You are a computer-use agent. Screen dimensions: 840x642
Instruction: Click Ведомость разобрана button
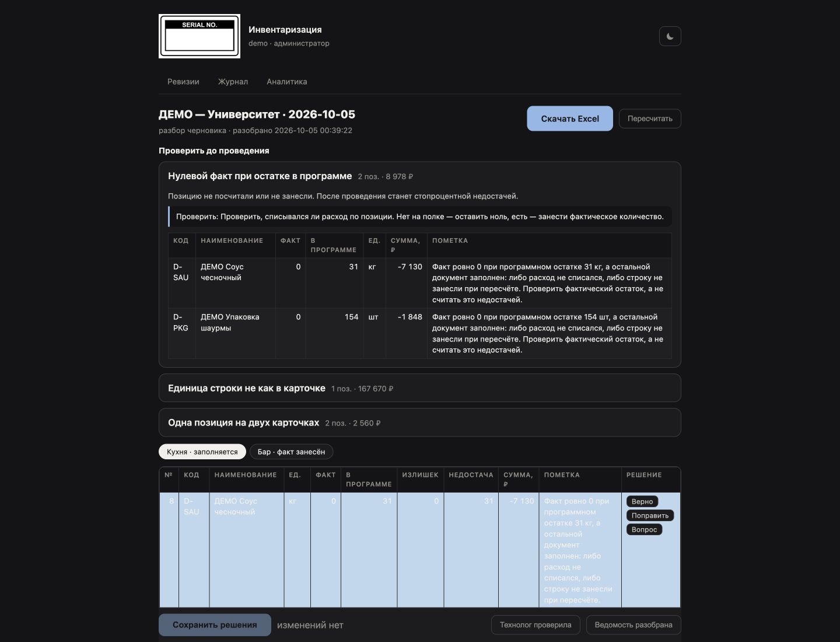633,624
